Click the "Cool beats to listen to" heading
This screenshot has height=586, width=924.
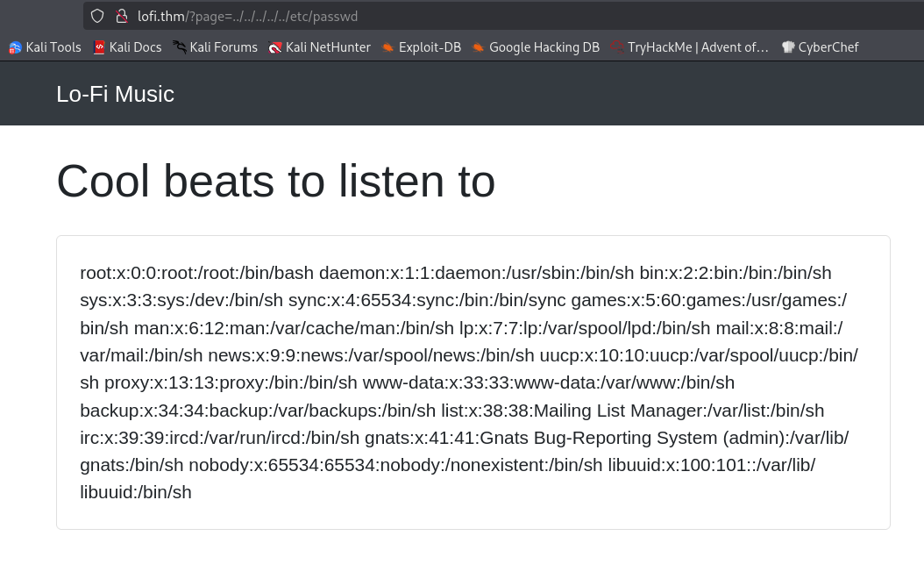[275, 181]
